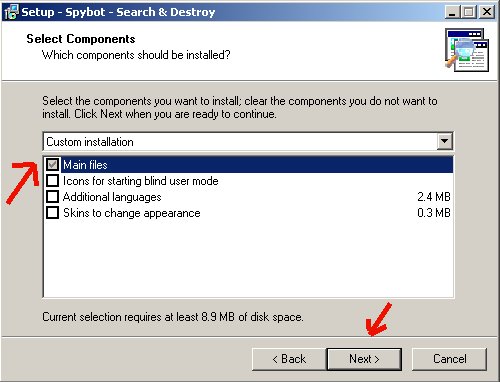Click the maximize button in title bar

pos(469,12)
